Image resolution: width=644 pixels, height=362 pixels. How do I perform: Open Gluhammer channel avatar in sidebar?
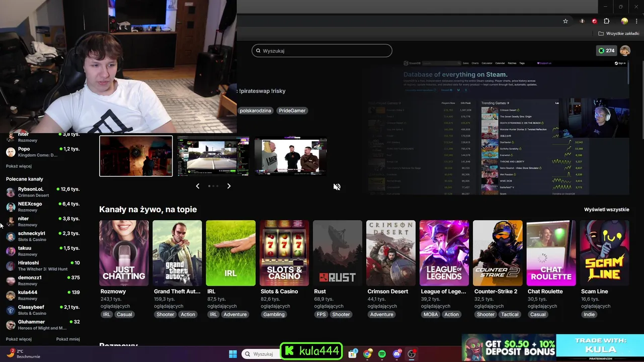pyautogui.click(x=11, y=325)
